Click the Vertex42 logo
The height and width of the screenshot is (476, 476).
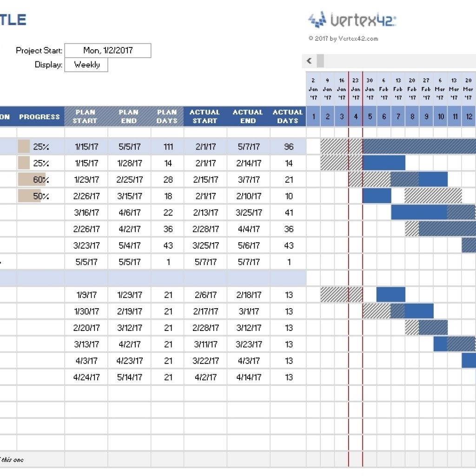coord(352,20)
